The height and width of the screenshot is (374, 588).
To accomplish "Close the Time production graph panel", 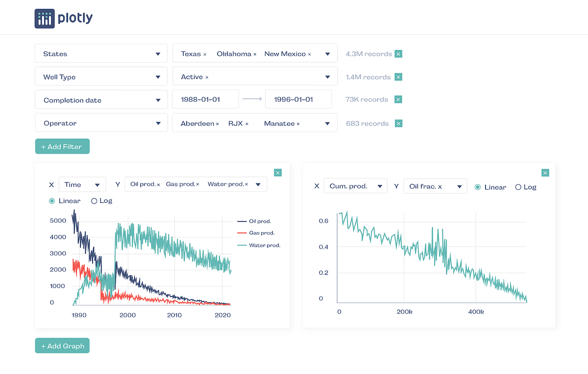I will (278, 172).
